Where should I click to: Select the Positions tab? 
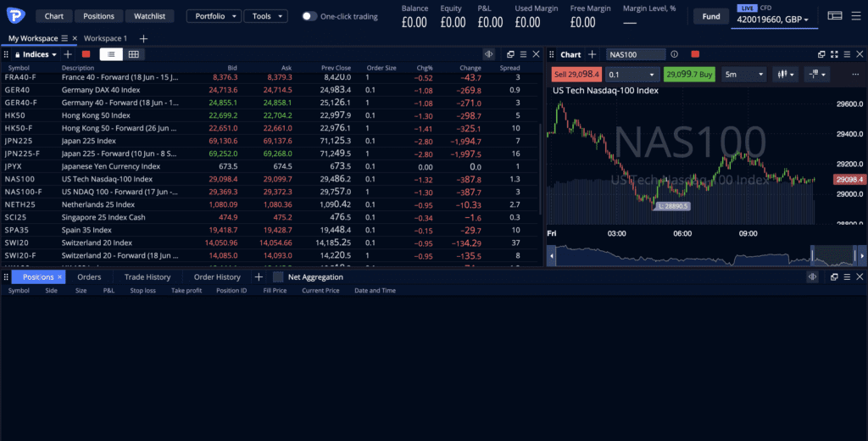pyautogui.click(x=38, y=277)
